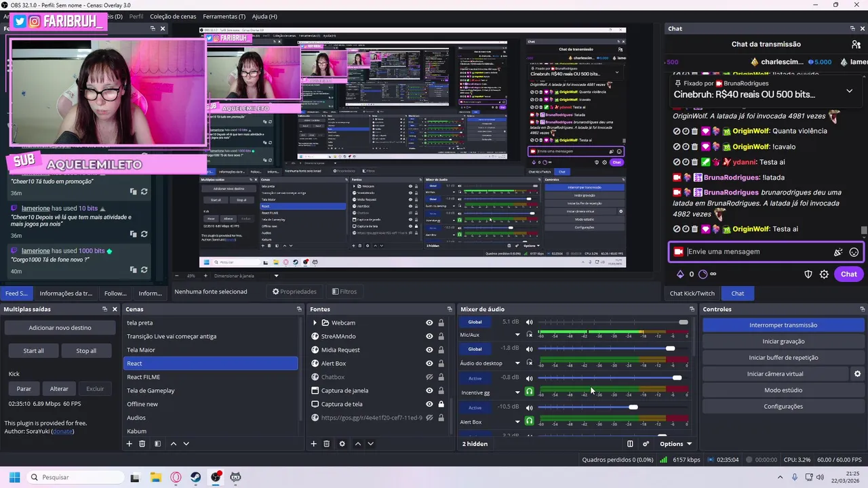The image size is (868, 488).
Task: Open advanced audio properties gears icon
Action: pyautogui.click(x=646, y=444)
